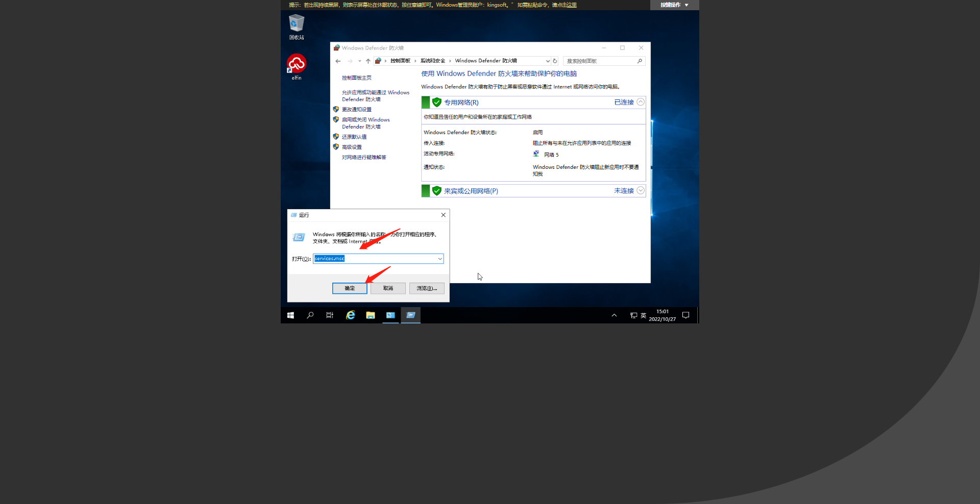Click the Run program icon inside the Run dialog

[x=299, y=237]
